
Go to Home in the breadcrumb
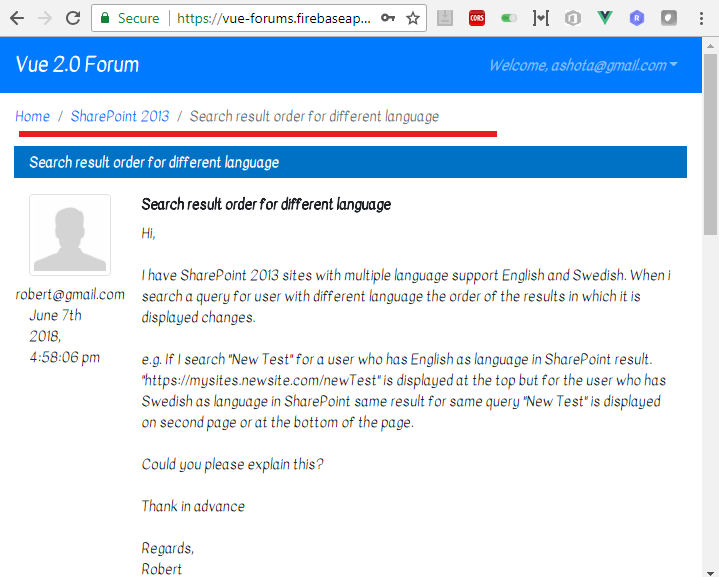[33, 116]
